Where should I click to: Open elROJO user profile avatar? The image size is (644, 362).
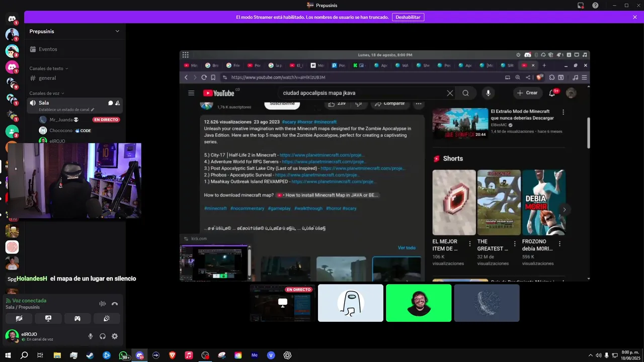[12, 336]
